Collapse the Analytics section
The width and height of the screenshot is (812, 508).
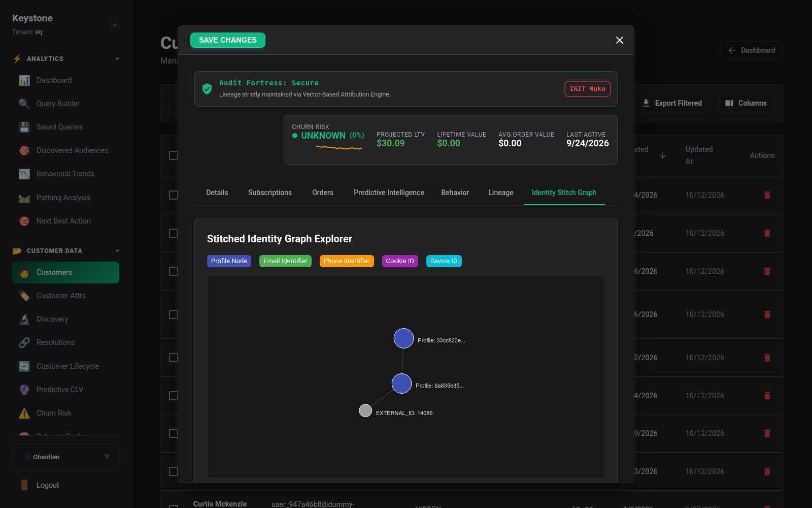click(117, 59)
